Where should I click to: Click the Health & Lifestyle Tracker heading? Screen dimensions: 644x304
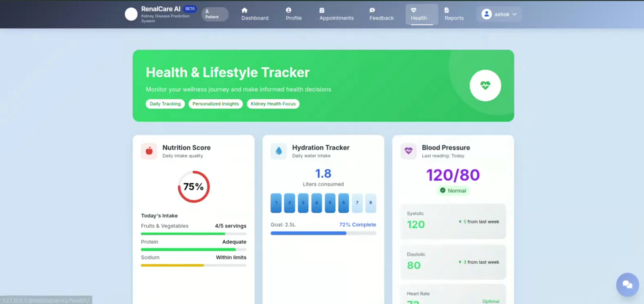pyautogui.click(x=227, y=72)
